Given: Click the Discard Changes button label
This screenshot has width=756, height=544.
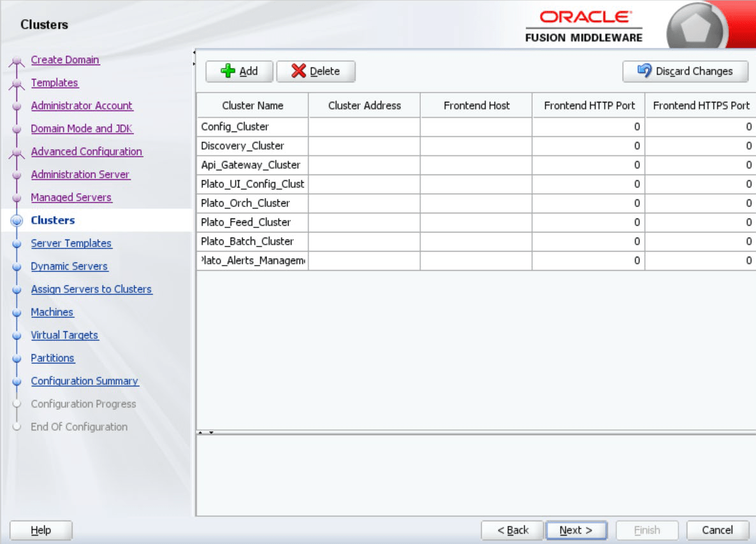Looking at the screenshot, I should tap(694, 71).
